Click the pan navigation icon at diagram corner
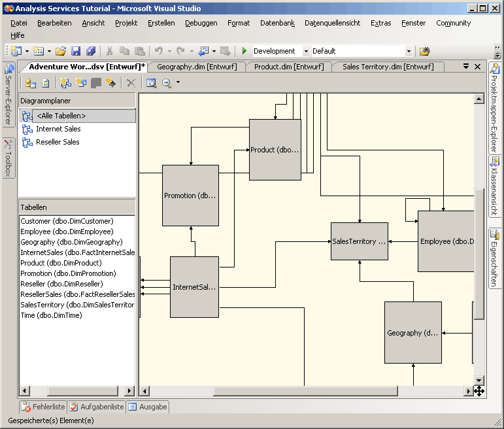504x429 pixels. (x=479, y=391)
